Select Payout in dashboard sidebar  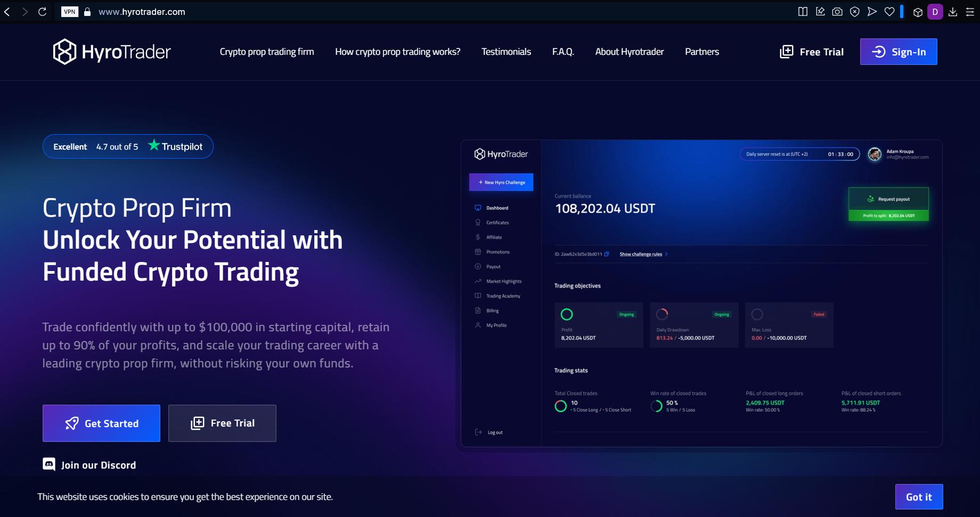[x=493, y=267]
